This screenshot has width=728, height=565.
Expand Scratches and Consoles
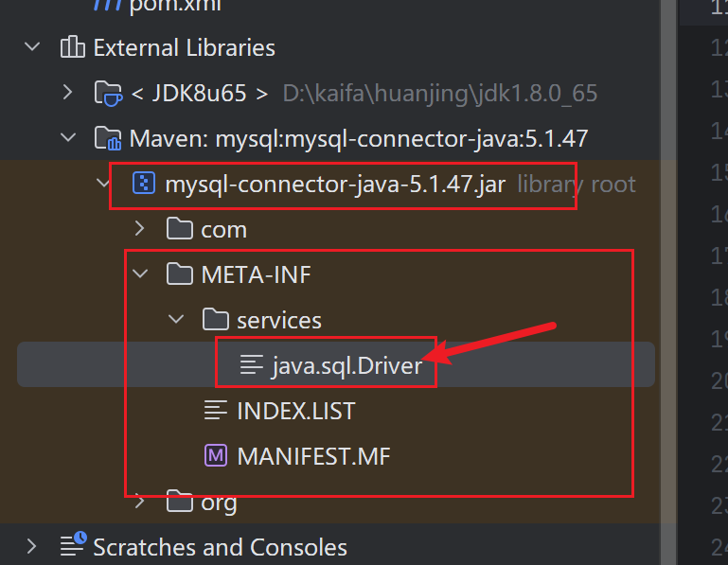point(31,546)
